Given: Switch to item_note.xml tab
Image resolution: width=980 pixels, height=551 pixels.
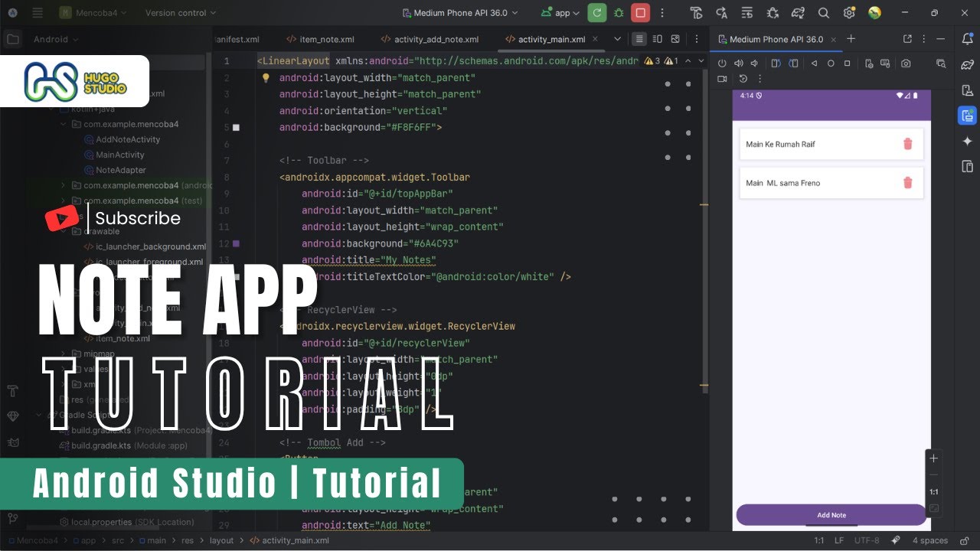Looking at the screenshot, I should 320,39.
